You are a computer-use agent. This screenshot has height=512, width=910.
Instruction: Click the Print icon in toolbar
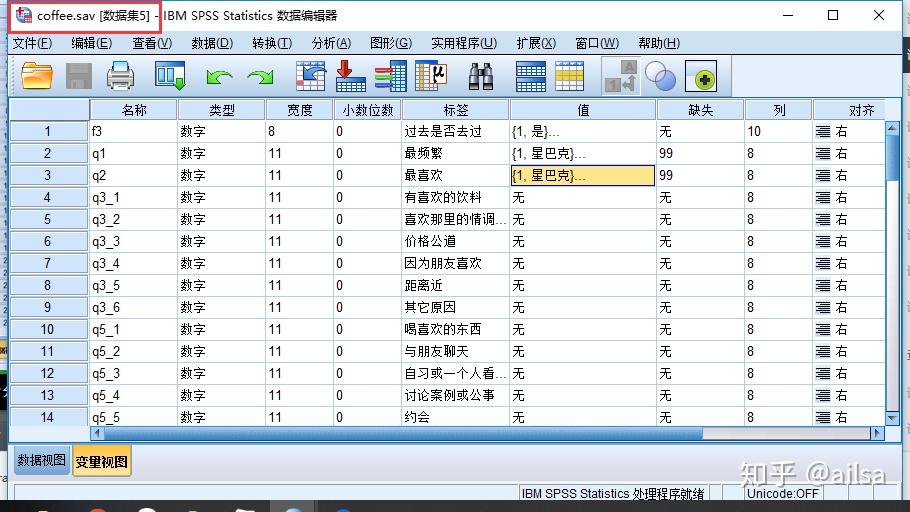120,76
